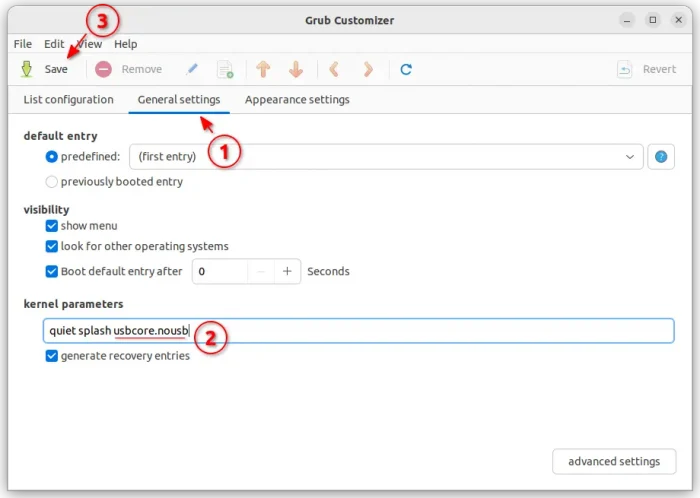Click the move up arrow icon

click(x=263, y=70)
